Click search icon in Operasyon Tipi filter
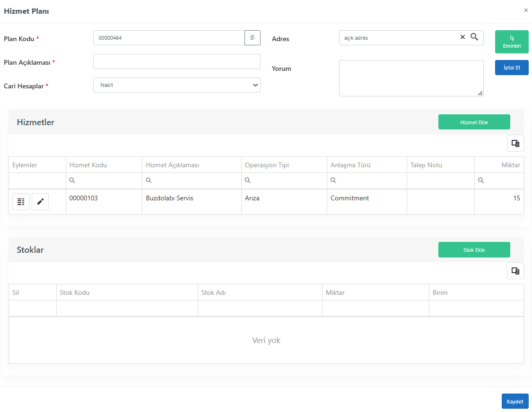Screen dimensions: 532x412 pyautogui.click(x=248, y=180)
